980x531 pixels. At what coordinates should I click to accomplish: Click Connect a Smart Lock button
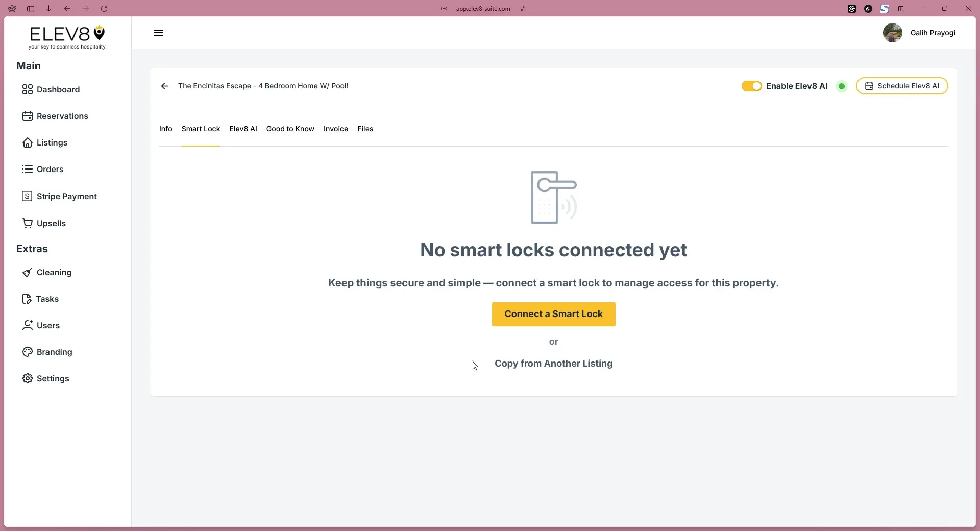point(553,314)
